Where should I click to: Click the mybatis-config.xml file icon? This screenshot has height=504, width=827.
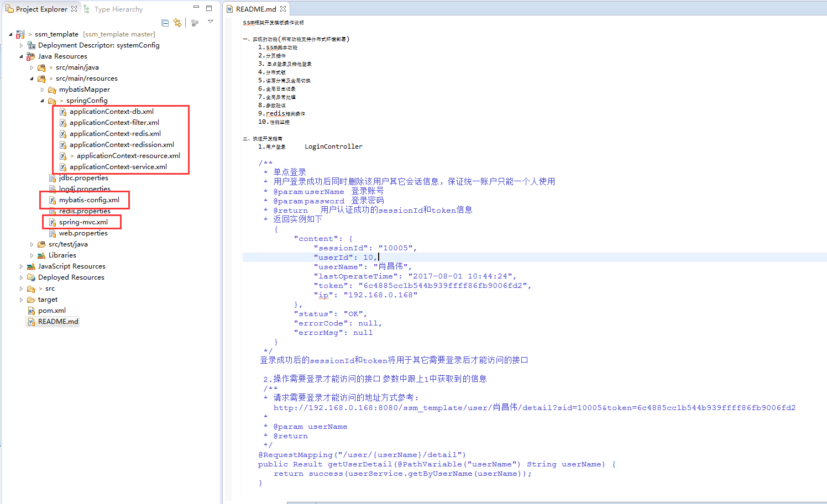[53, 200]
